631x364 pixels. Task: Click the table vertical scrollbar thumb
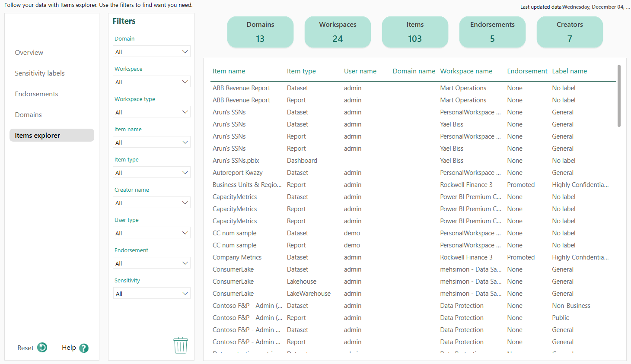619,96
